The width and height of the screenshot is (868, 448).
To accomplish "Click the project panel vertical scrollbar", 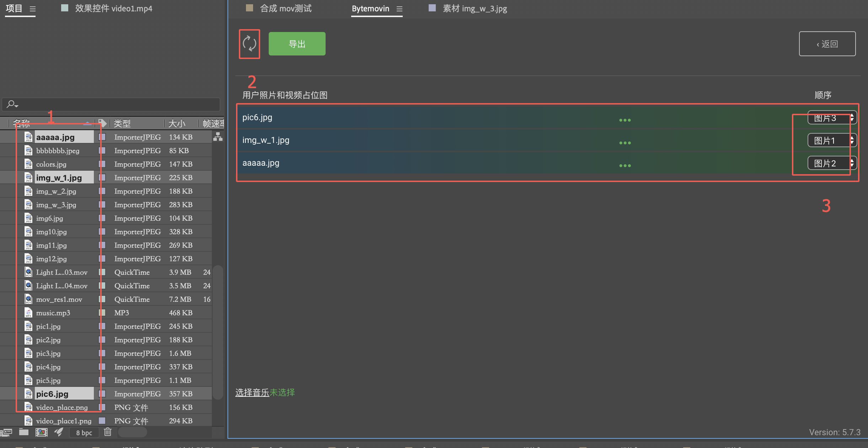I will [x=218, y=332].
